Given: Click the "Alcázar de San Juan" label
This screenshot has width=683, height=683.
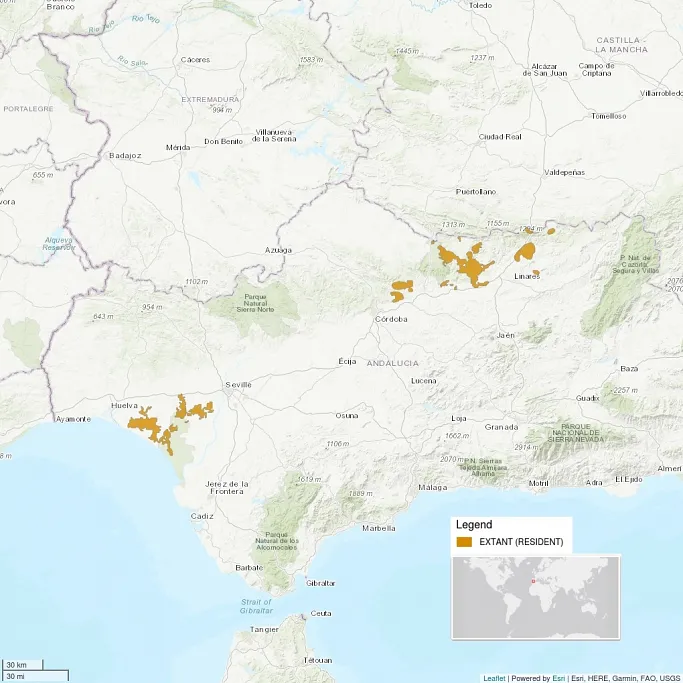Looking at the screenshot, I should click(545, 70).
